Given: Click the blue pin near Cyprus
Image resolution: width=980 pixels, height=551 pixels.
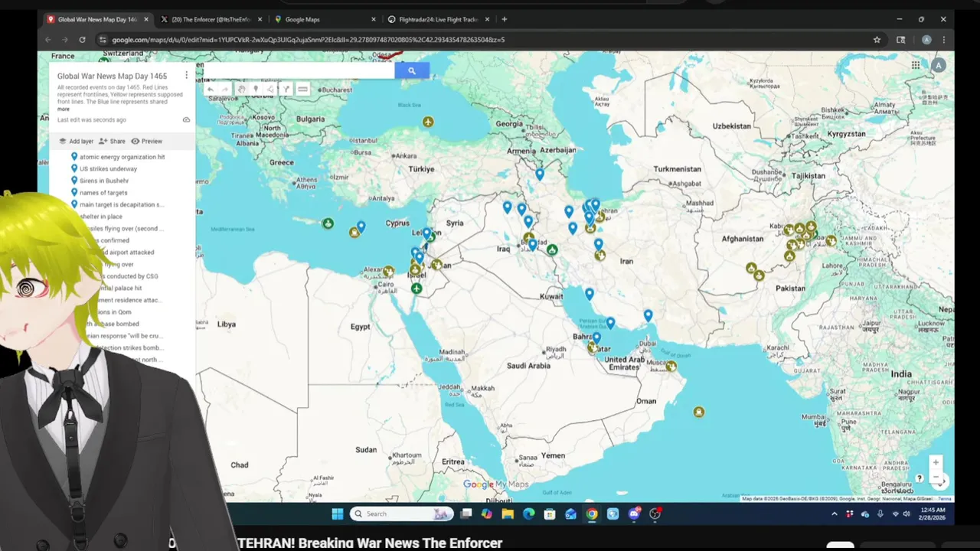Looking at the screenshot, I should [x=361, y=227].
